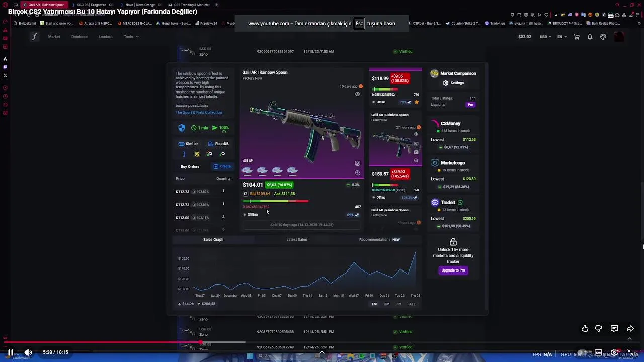644x362 pixels.
Task: Expand the EN language dropdown
Action: pos(561,37)
